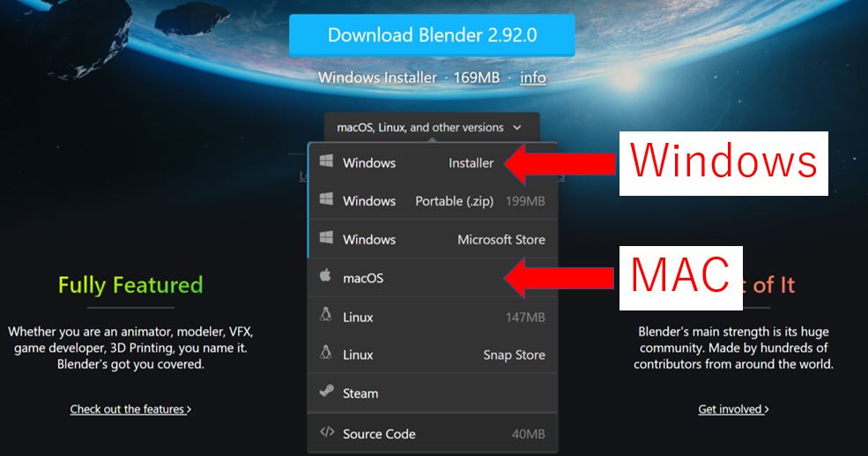Click the contributors from around the world paragraph
The height and width of the screenshot is (456, 868).
coord(733,348)
